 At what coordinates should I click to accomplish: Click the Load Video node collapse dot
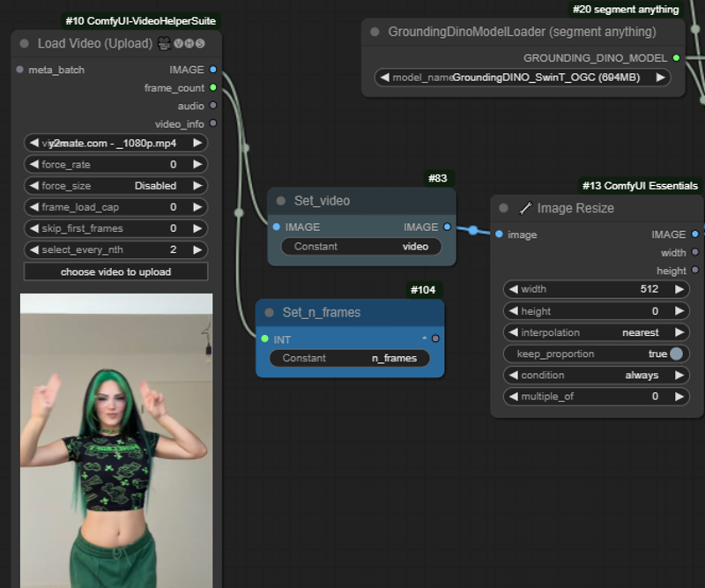point(25,44)
